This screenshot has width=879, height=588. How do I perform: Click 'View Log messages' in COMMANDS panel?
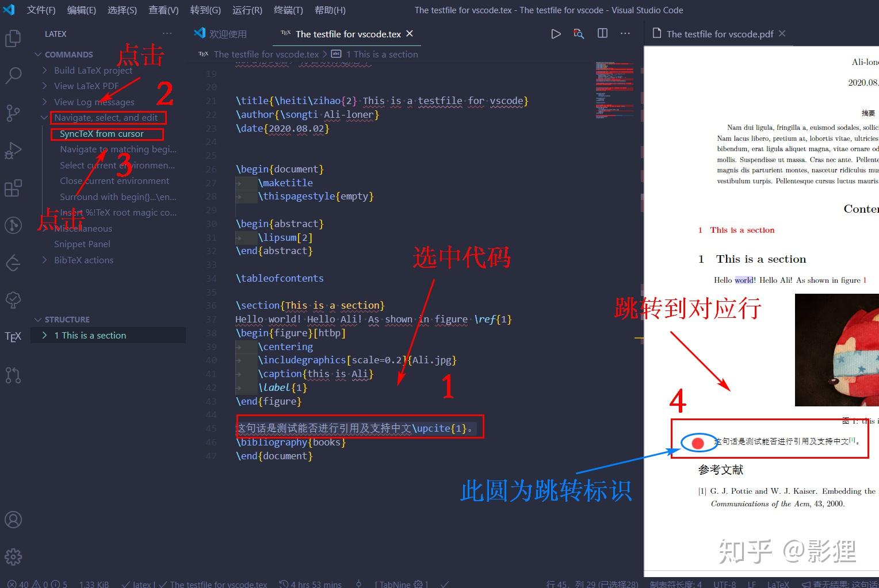(94, 102)
